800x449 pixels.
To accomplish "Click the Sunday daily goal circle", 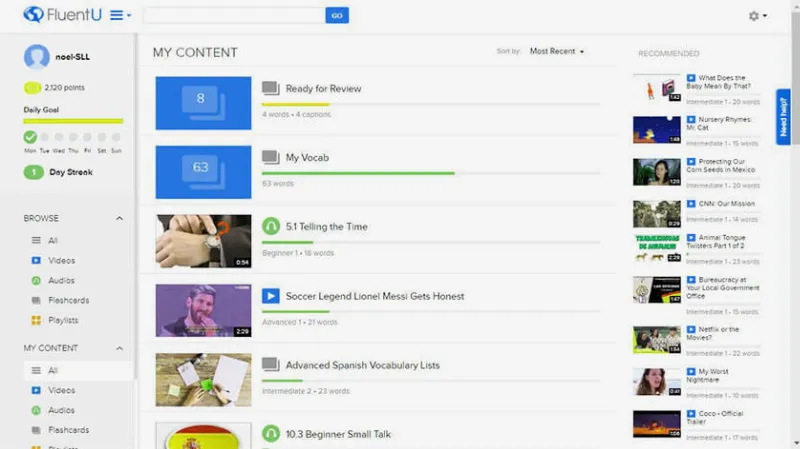I will [x=116, y=137].
